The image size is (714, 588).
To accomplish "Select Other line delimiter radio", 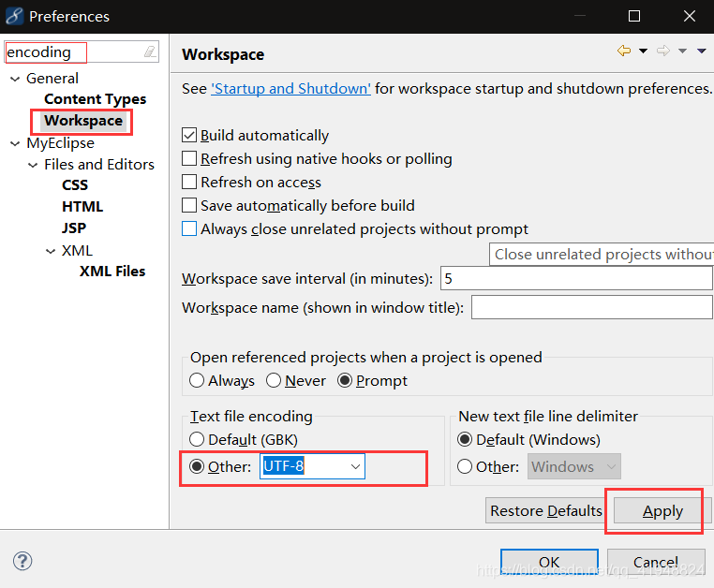I will point(465,466).
